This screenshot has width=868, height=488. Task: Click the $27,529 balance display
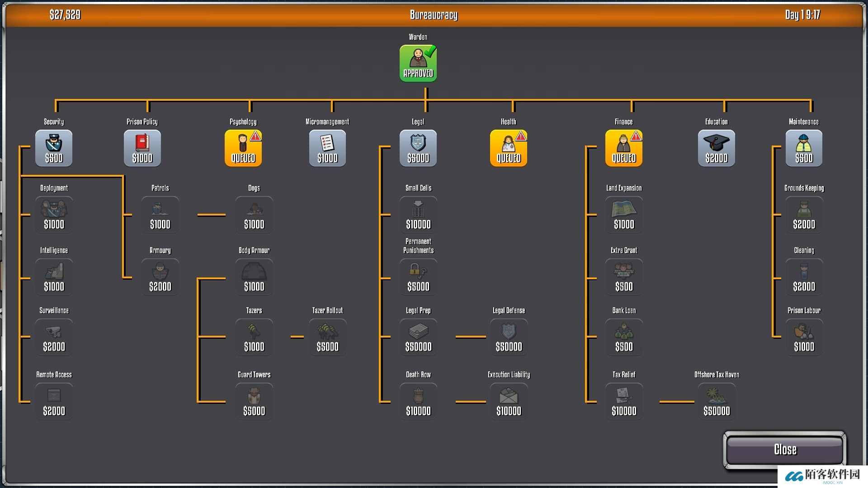coord(65,15)
